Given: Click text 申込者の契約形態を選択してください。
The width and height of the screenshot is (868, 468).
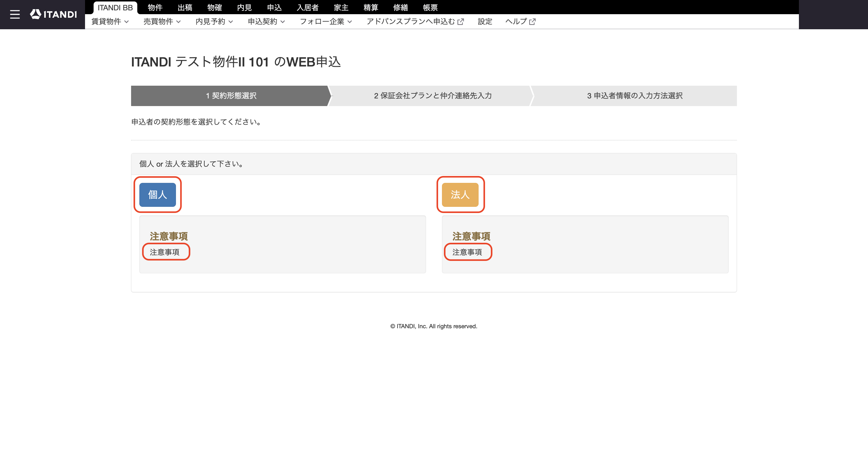Looking at the screenshot, I should (197, 122).
